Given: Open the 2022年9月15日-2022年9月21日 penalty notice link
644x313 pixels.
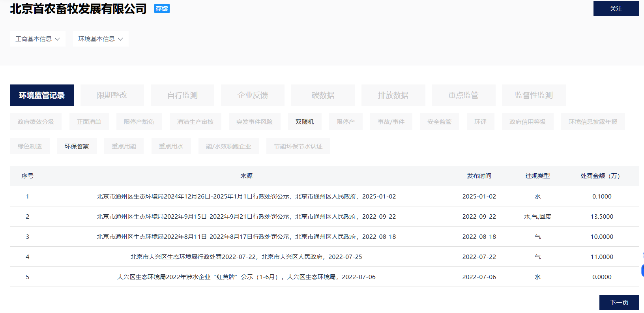Looking at the screenshot, I should [246, 217].
